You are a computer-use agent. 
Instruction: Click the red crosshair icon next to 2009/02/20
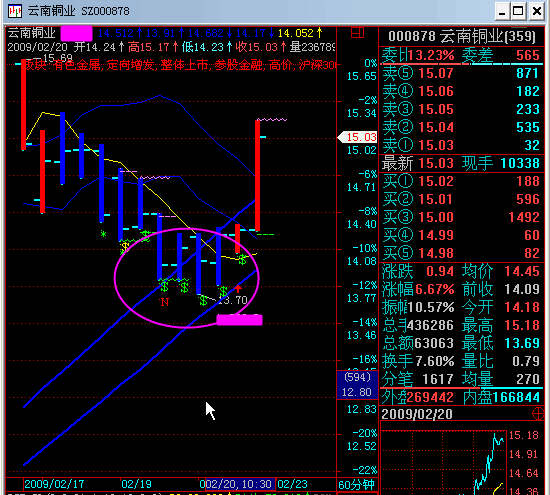tap(538, 414)
